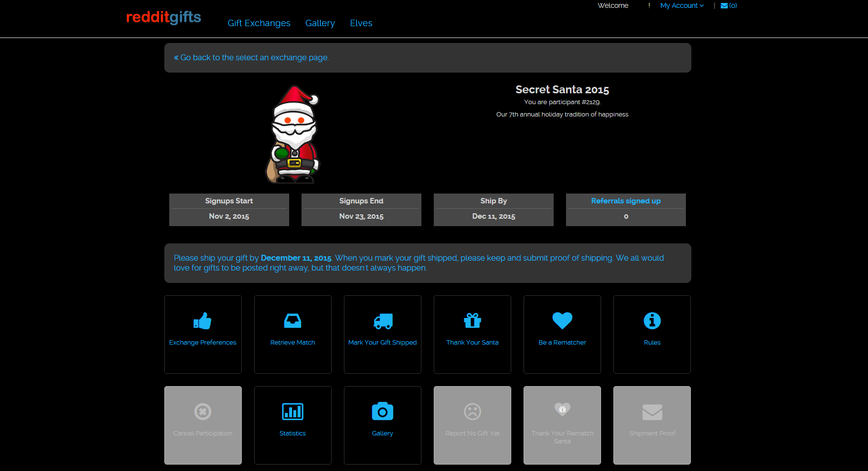Click the Statistics label link
Image resolution: width=868 pixels, height=471 pixels.
[x=293, y=433]
